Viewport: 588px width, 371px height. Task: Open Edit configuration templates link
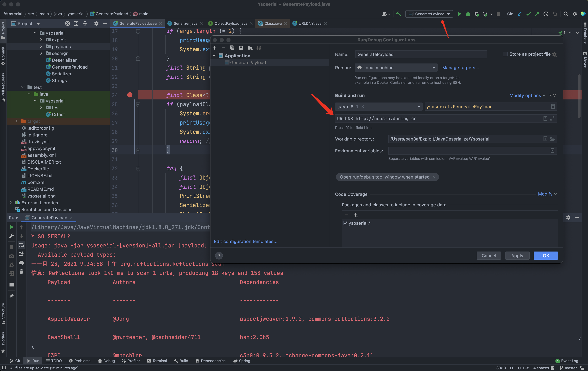coord(245,241)
